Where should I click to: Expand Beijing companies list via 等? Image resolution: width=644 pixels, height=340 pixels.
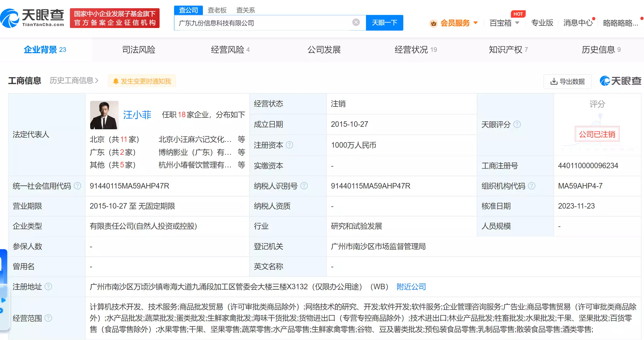click(241, 139)
